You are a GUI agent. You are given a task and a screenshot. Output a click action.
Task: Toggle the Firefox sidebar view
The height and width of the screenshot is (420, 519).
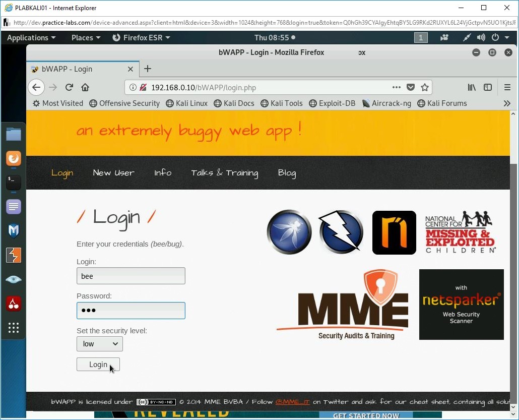pos(488,87)
